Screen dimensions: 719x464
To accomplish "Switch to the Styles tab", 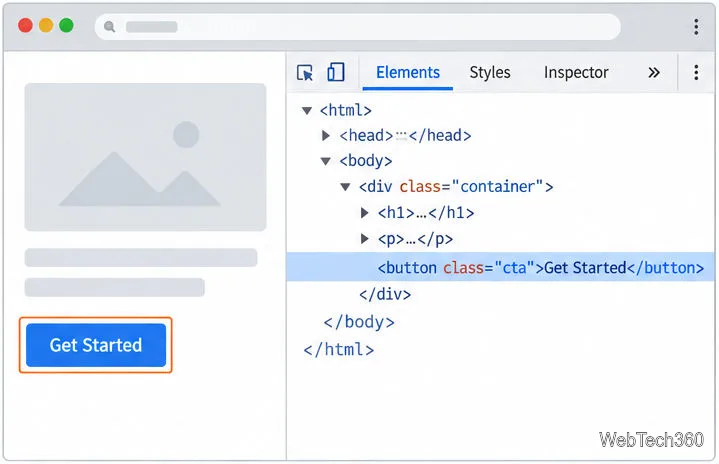I will pos(490,72).
